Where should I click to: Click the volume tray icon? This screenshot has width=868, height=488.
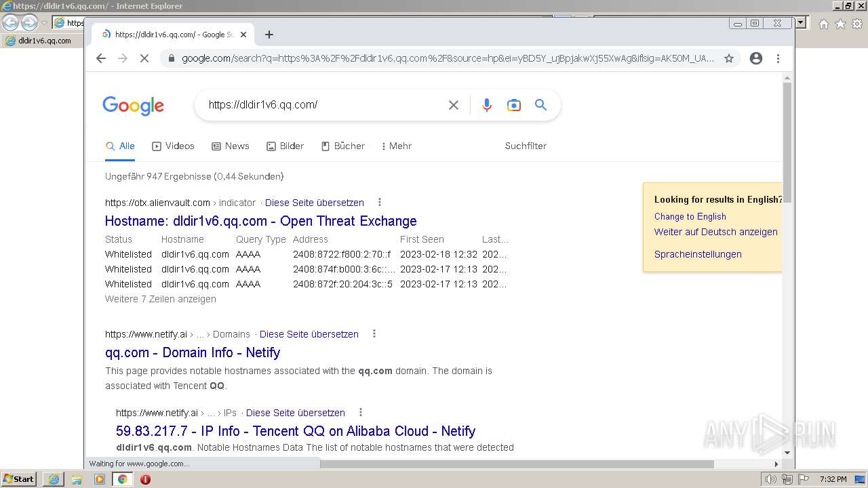[x=771, y=479]
